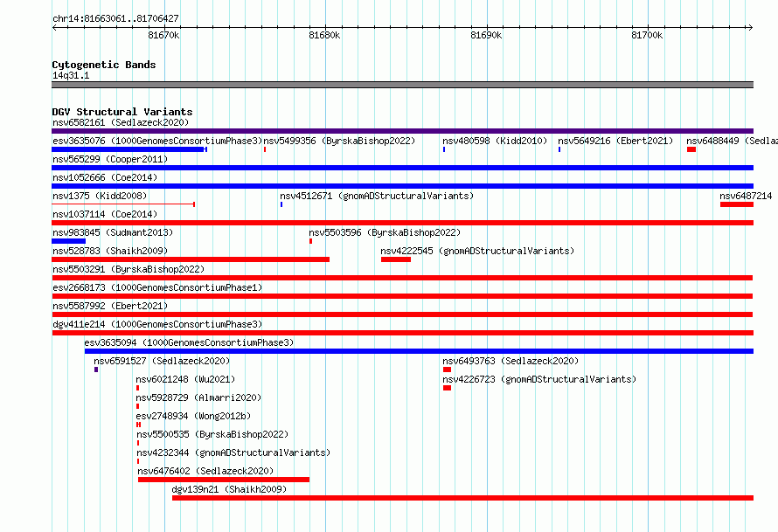Image resolution: width=778 pixels, height=532 pixels.
Task: Click the 81680k ruler tick label
Action: tap(324, 35)
